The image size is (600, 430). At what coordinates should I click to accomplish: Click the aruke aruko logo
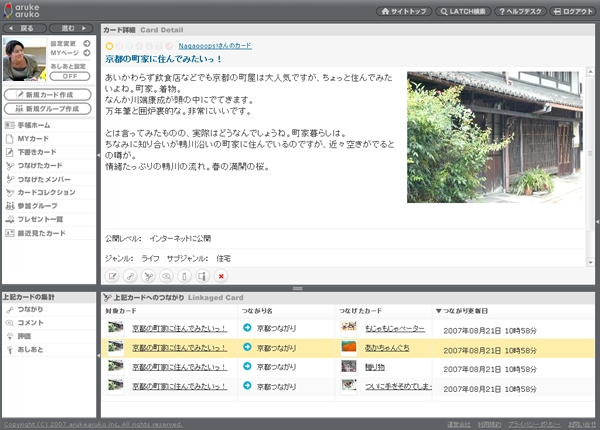click(x=21, y=10)
